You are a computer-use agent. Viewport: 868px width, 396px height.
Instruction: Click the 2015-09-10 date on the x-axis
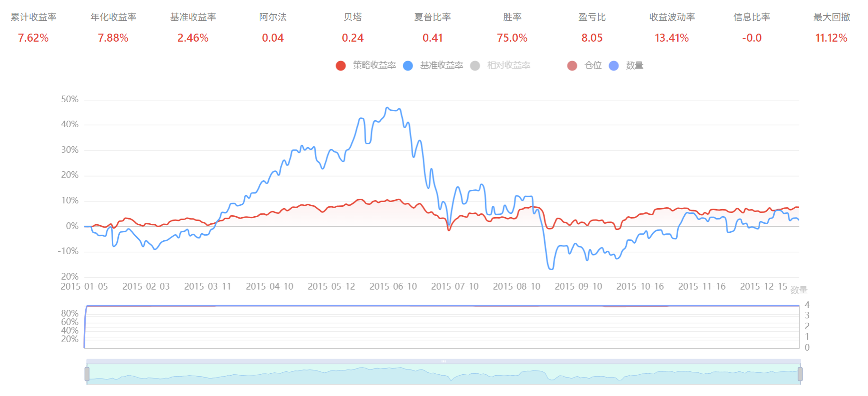578,286
